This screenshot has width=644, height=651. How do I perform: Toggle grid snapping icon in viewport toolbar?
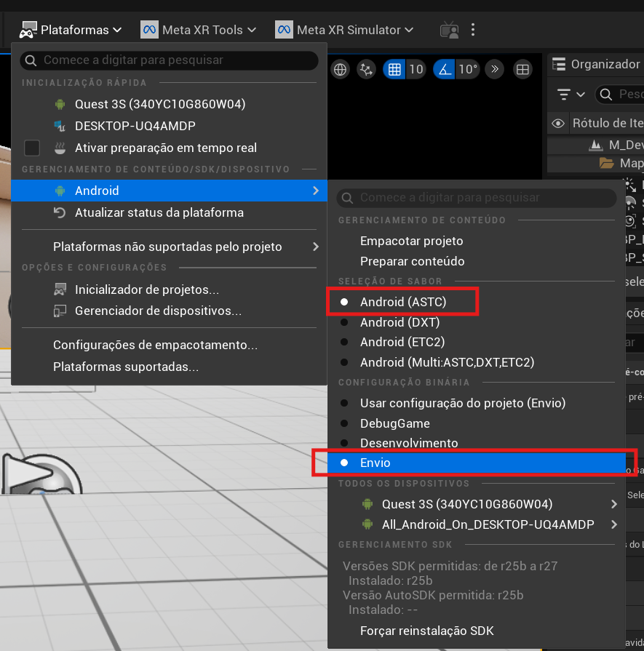click(394, 70)
